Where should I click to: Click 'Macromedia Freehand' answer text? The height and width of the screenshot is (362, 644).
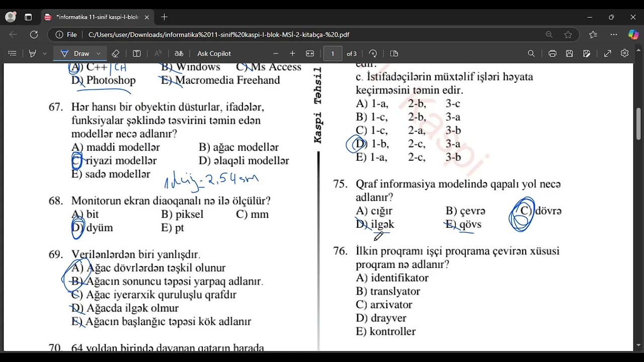[x=227, y=80]
